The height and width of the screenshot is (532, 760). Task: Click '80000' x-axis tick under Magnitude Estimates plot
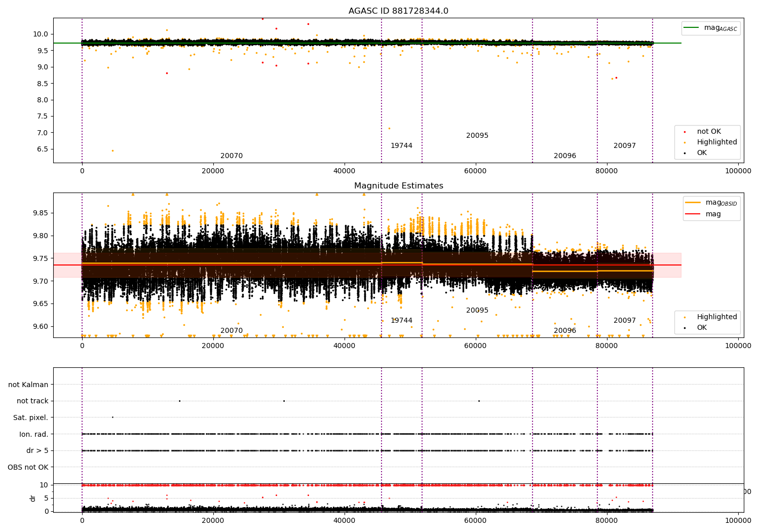[x=606, y=346]
